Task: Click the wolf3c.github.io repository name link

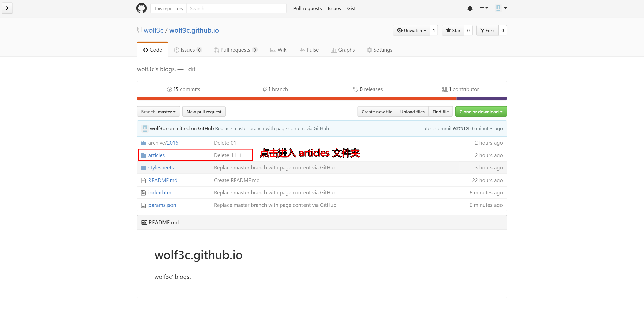Action: tap(194, 30)
